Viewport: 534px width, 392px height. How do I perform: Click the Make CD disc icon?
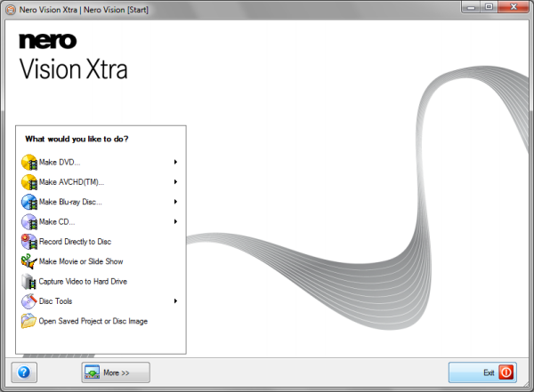click(x=28, y=222)
